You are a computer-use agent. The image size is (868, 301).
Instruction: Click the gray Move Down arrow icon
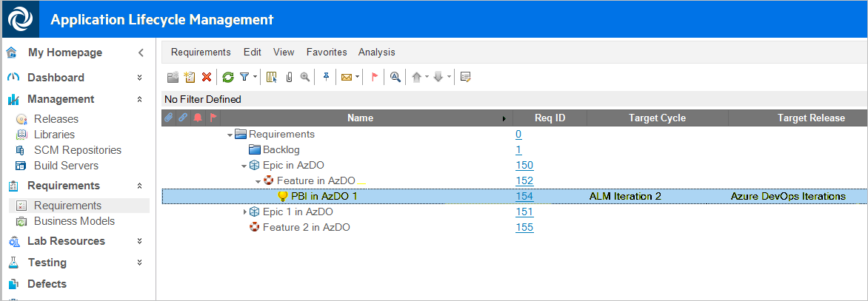click(x=438, y=78)
